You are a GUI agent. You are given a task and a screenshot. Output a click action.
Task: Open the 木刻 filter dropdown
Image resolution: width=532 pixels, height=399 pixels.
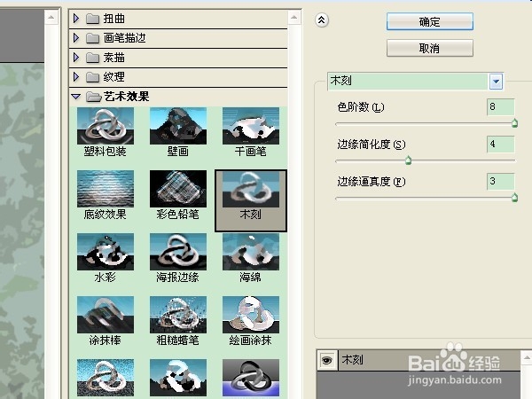496,82
